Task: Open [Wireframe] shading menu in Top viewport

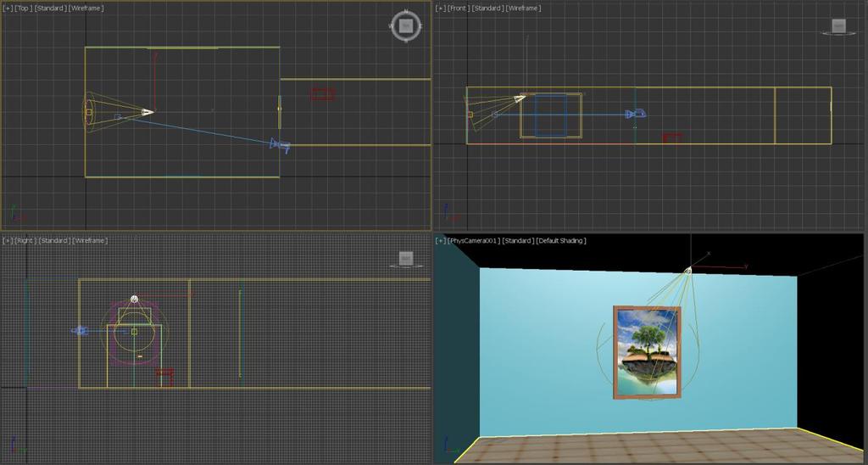Action: (86, 8)
